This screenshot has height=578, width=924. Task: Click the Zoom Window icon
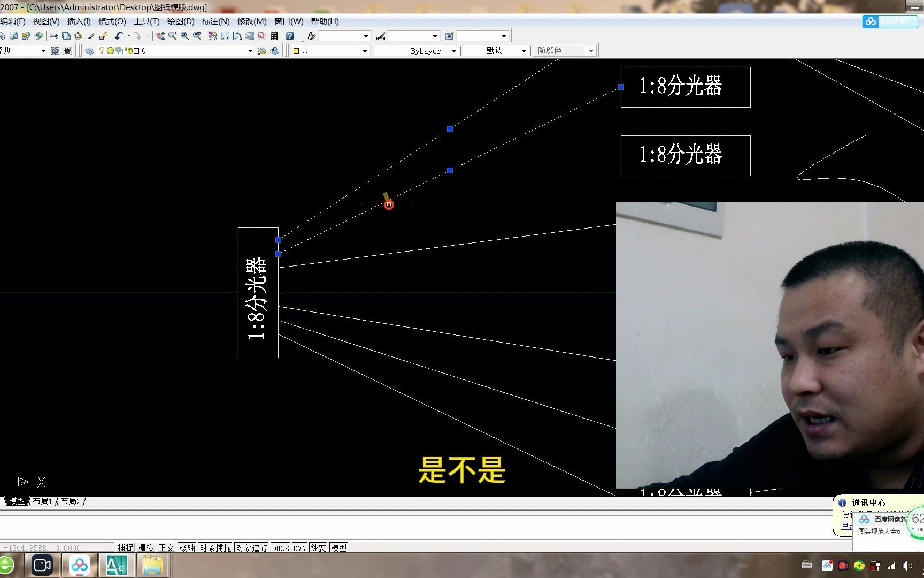coord(185,36)
